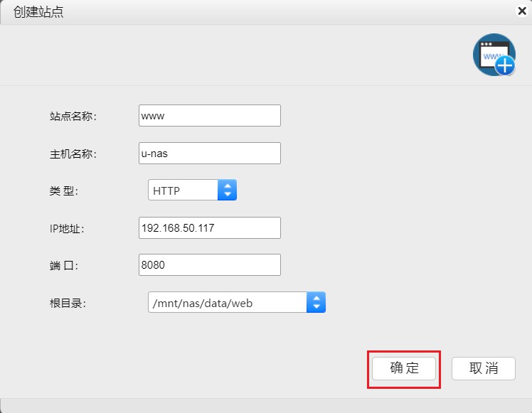This screenshot has width=532, height=413.
Task: Select the IP地址 field with 192.168.50.117
Action: click(209, 228)
